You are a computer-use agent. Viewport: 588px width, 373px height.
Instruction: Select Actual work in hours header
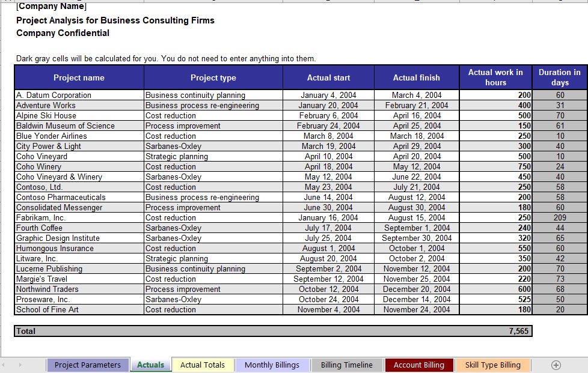(496, 77)
